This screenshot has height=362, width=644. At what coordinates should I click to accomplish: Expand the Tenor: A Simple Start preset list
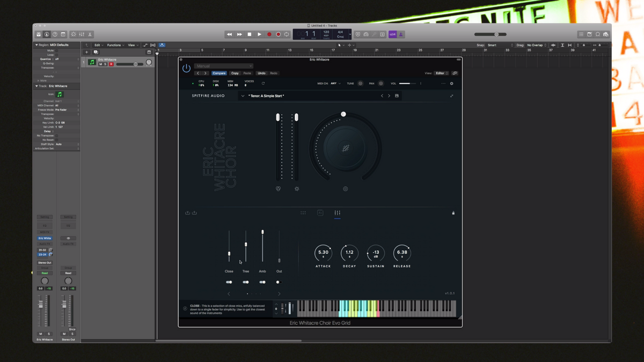(243, 96)
